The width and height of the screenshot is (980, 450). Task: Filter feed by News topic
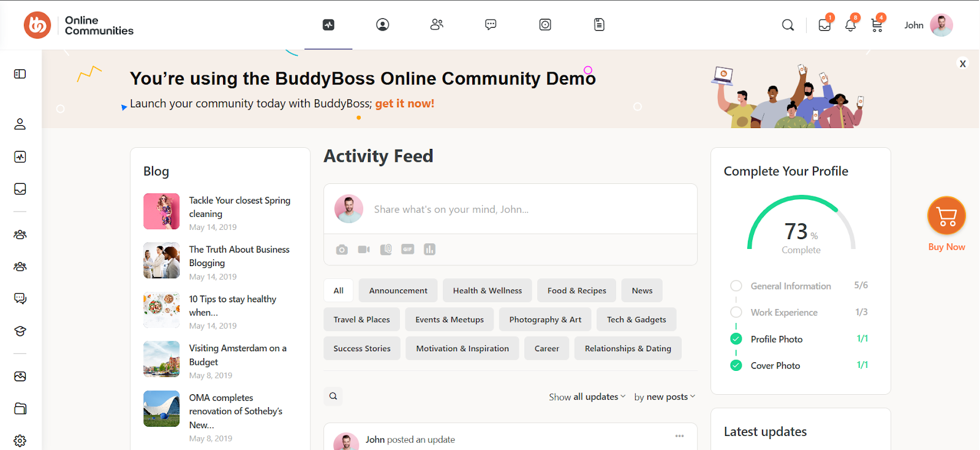(642, 291)
